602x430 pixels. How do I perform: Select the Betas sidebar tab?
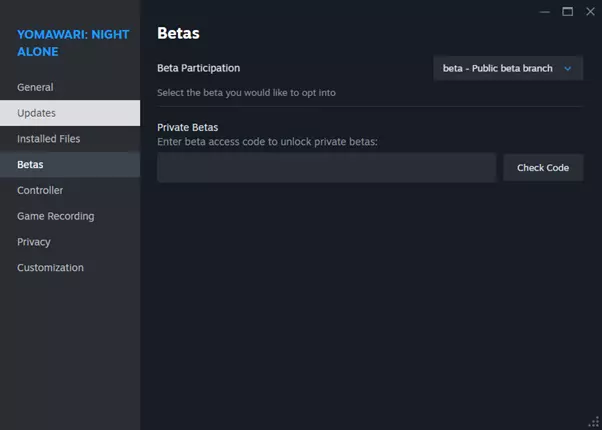pos(30,164)
